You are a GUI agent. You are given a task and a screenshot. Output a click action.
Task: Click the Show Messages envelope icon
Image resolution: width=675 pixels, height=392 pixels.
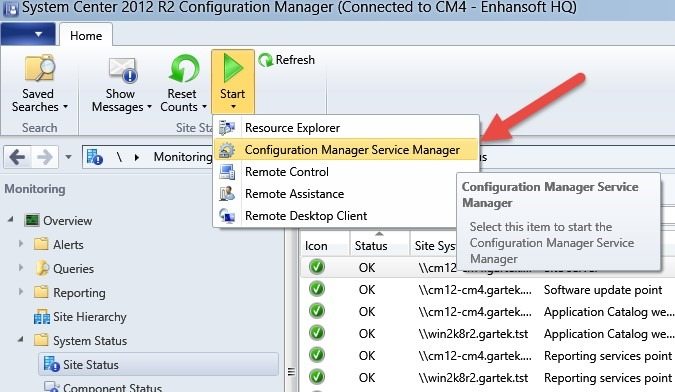click(123, 69)
